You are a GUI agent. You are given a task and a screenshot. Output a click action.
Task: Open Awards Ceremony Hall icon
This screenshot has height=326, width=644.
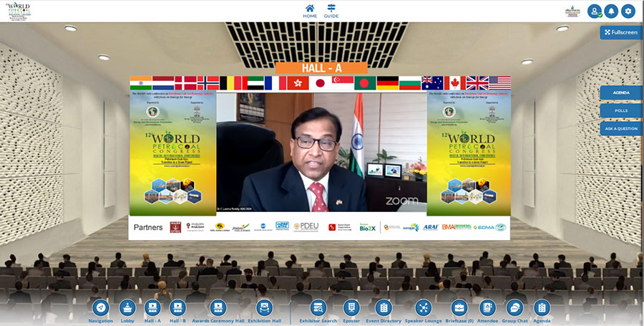pos(218,307)
